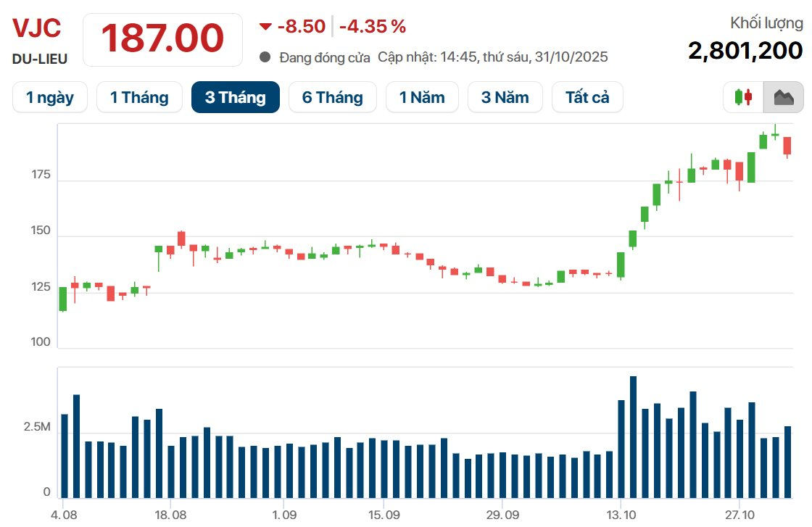The image size is (812, 527).
Task: Select the 6 Tháng time range
Action: [x=332, y=97]
